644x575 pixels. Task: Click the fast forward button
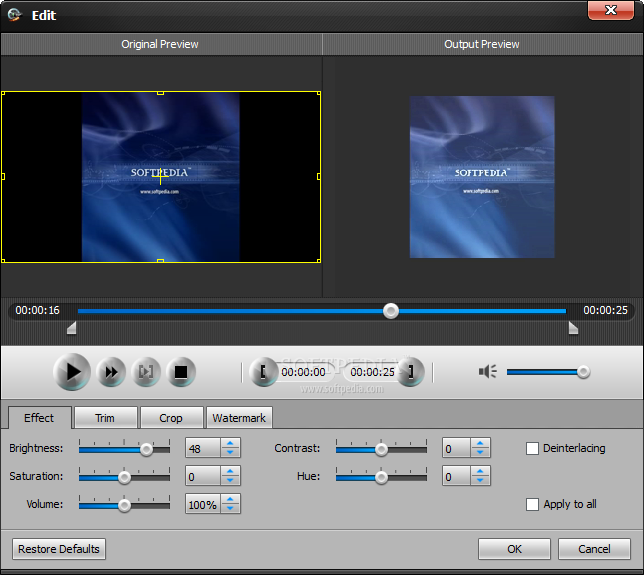pyautogui.click(x=111, y=372)
